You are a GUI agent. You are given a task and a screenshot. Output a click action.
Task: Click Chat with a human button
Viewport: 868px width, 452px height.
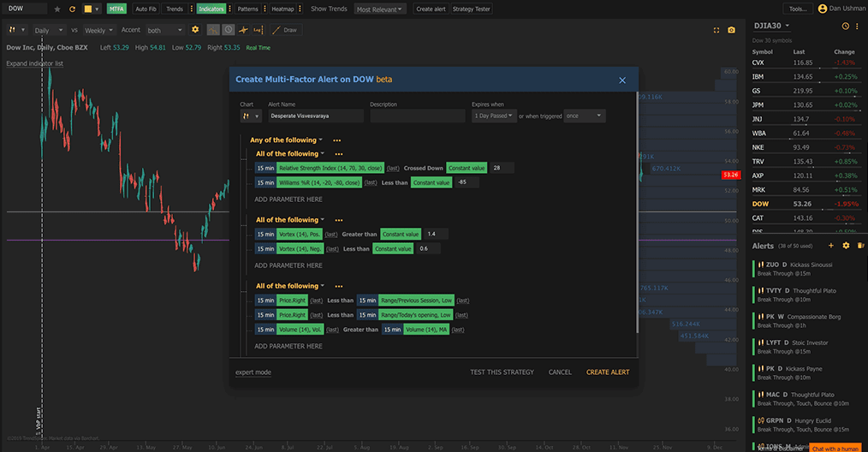point(835,448)
